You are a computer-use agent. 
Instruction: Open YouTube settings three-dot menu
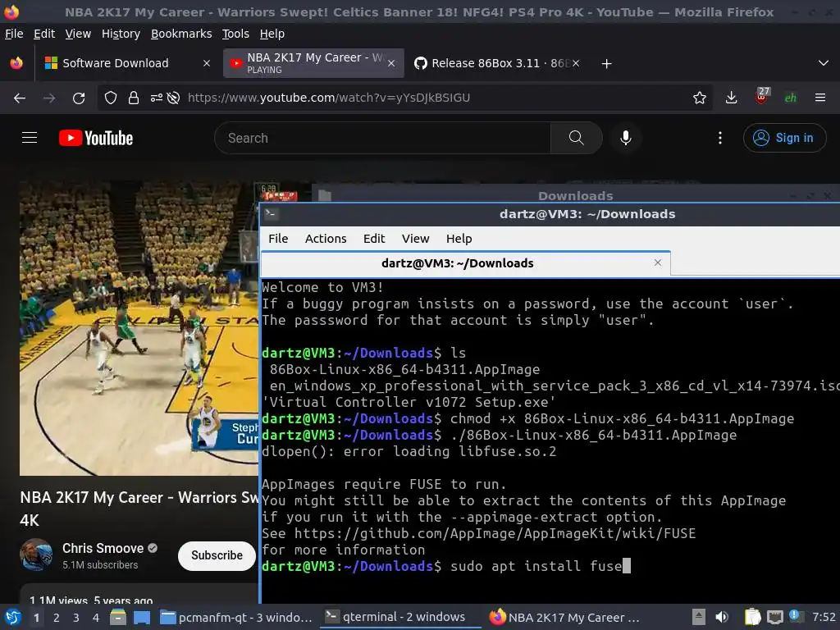pos(720,138)
